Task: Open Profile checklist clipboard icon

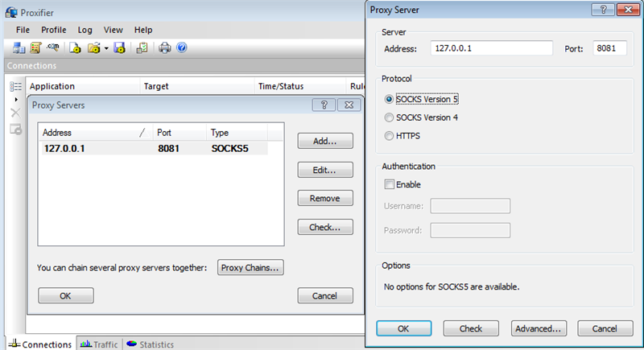Action: 142,48
